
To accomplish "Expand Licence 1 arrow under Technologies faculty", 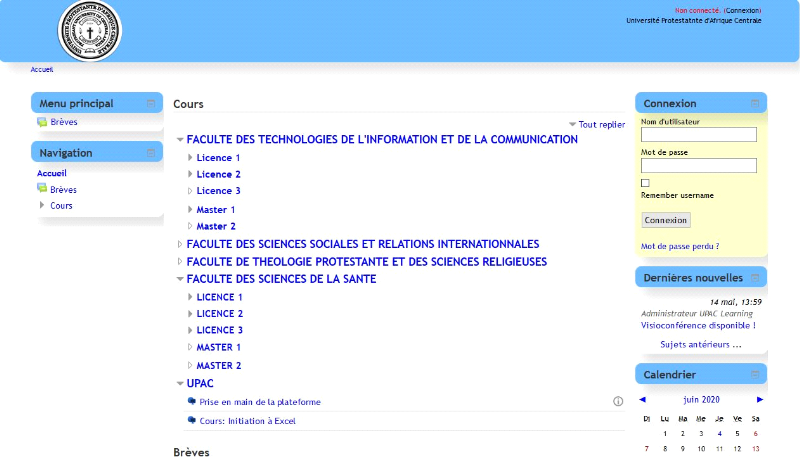I will click(190, 158).
